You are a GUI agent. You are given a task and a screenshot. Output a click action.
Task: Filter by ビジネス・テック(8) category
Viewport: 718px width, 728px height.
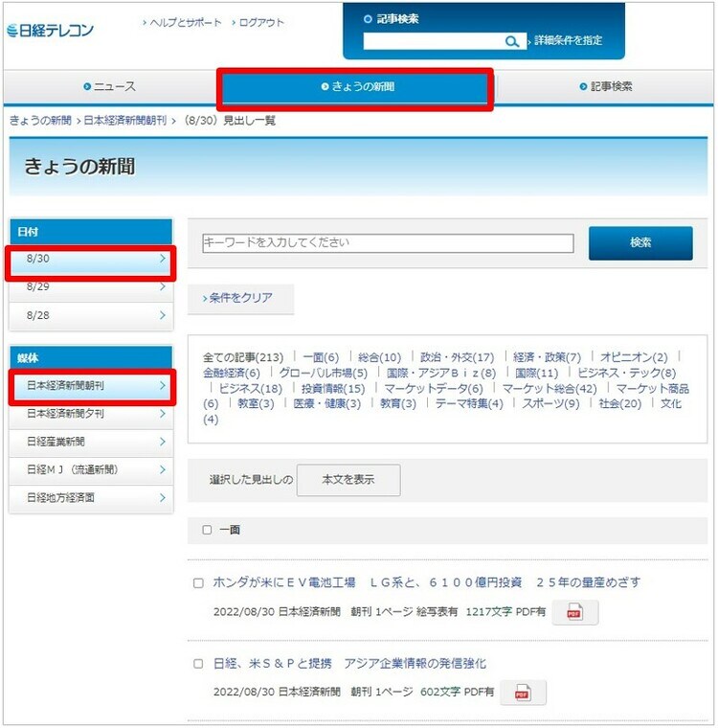pyautogui.click(x=626, y=373)
